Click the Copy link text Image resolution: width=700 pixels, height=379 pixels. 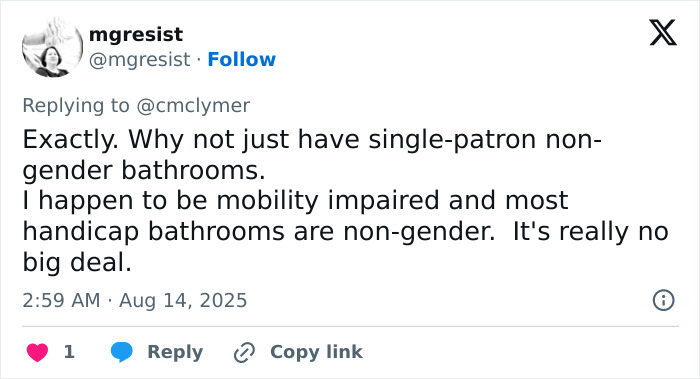[316, 352]
